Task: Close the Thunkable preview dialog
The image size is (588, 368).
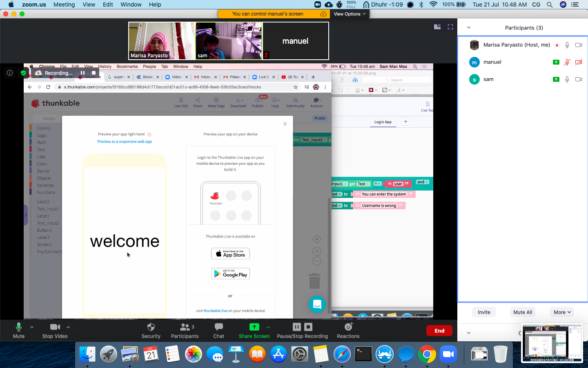Action: [285, 124]
